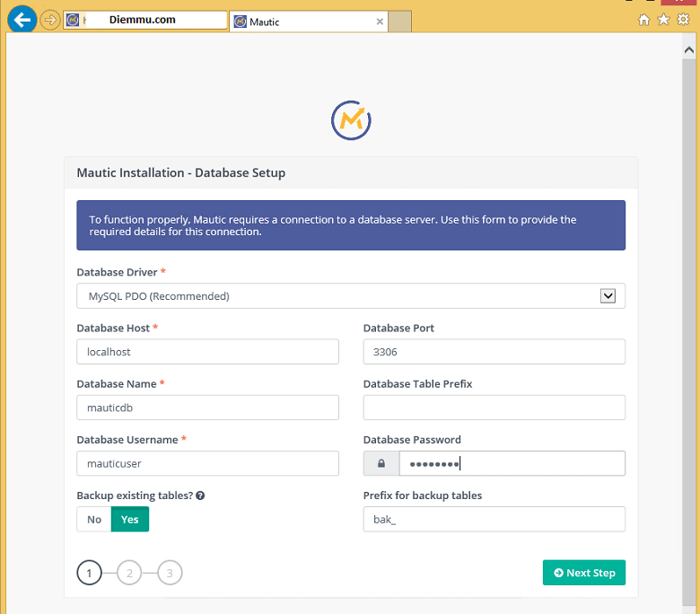
Task: Go to installation step 2 circle
Action: (129, 573)
